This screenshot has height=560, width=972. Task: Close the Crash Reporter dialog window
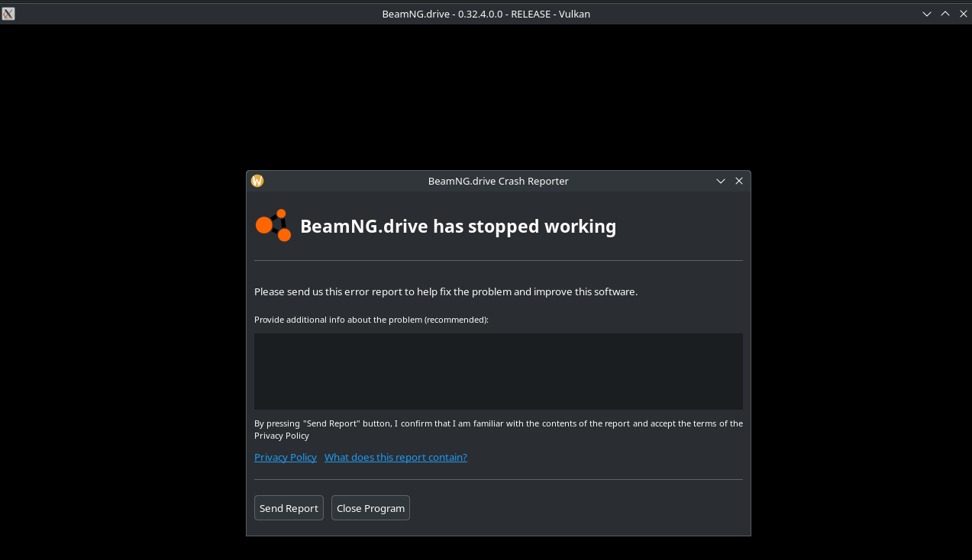[x=739, y=181]
